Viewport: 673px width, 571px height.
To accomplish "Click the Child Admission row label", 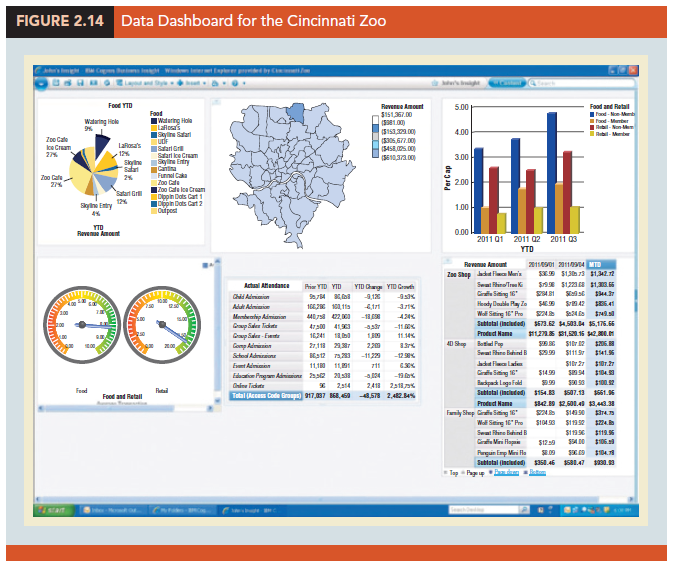I will pos(253,296).
